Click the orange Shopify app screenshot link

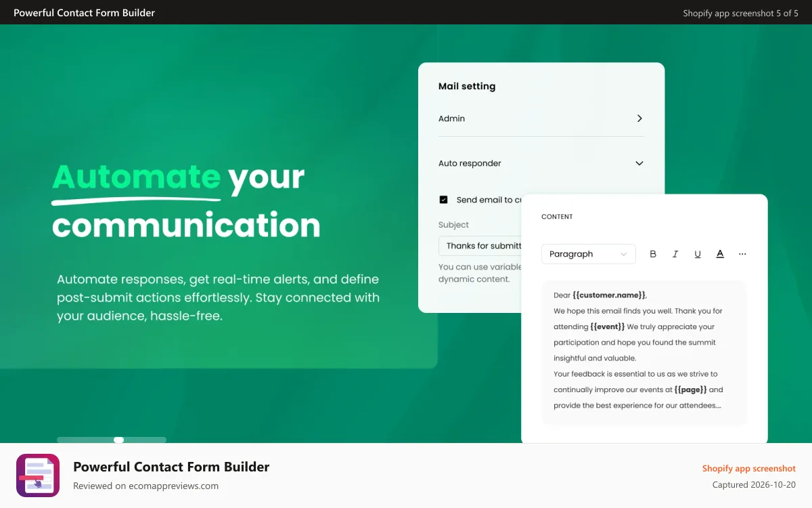[x=749, y=469]
